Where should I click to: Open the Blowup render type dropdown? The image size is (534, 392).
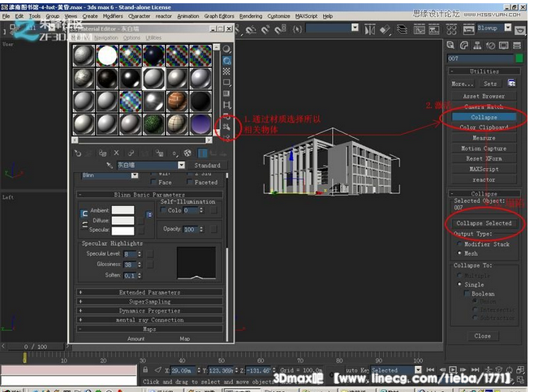508,28
